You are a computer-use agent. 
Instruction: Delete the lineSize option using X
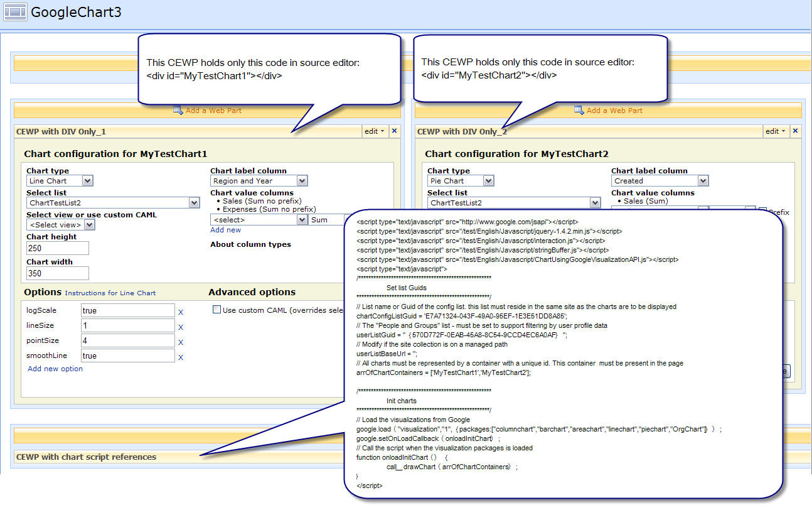[x=181, y=327]
